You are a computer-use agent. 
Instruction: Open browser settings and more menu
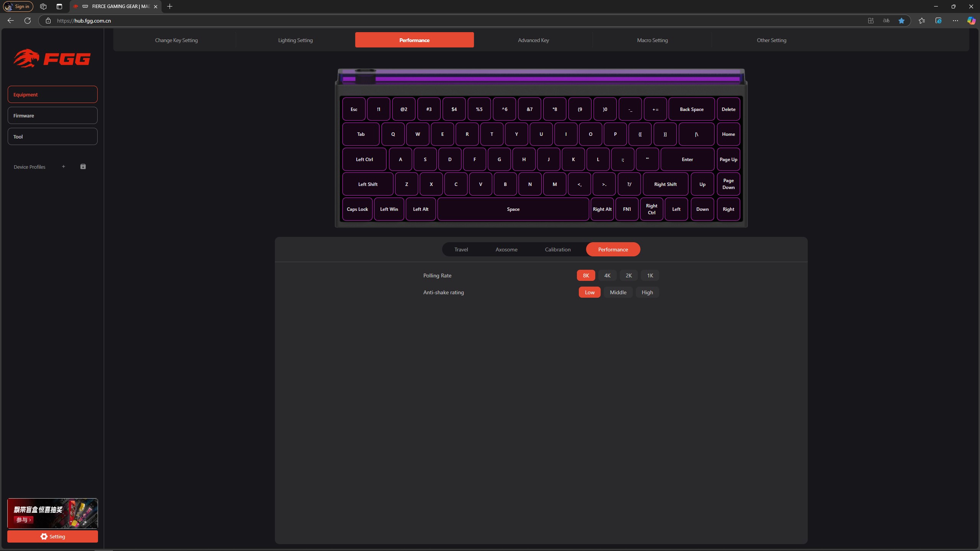955,21
